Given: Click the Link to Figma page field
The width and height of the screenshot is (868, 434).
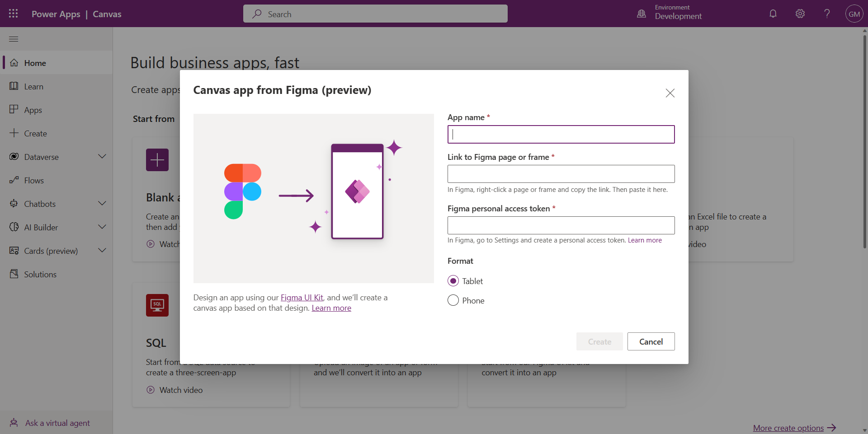Looking at the screenshot, I should pos(561,174).
